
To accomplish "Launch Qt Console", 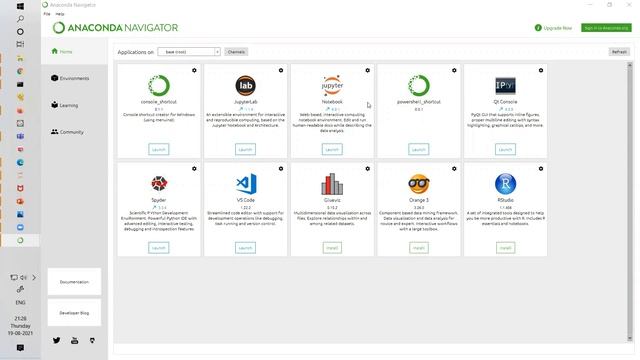I will click(505, 149).
